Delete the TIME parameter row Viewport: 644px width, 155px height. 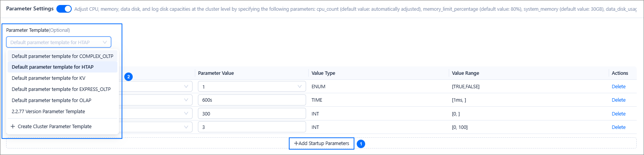click(x=618, y=100)
